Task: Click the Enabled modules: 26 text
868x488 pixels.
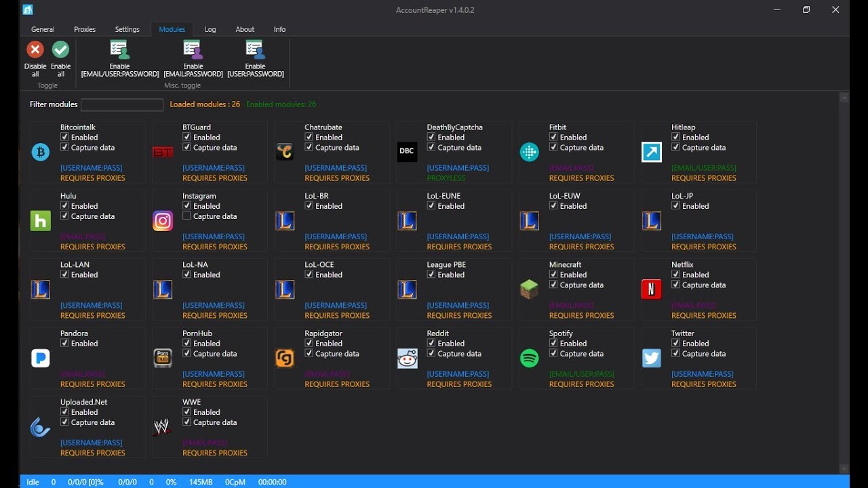Action: pos(281,104)
